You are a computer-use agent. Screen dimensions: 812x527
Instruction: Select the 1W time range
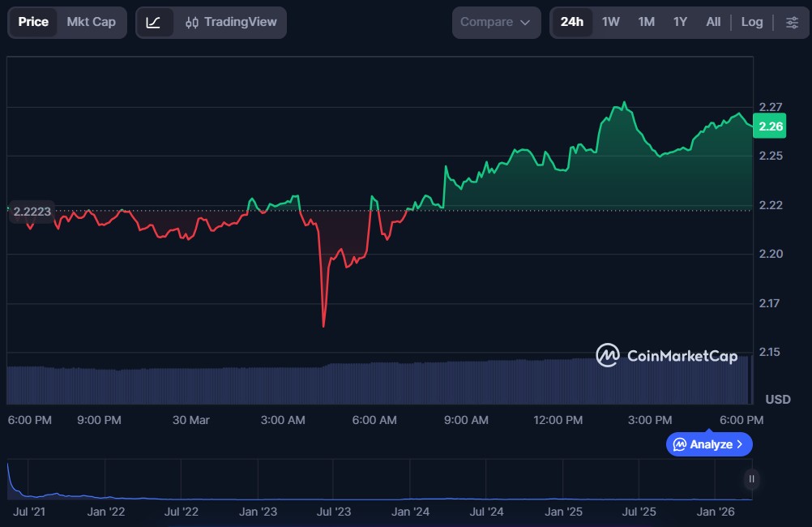(x=610, y=23)
